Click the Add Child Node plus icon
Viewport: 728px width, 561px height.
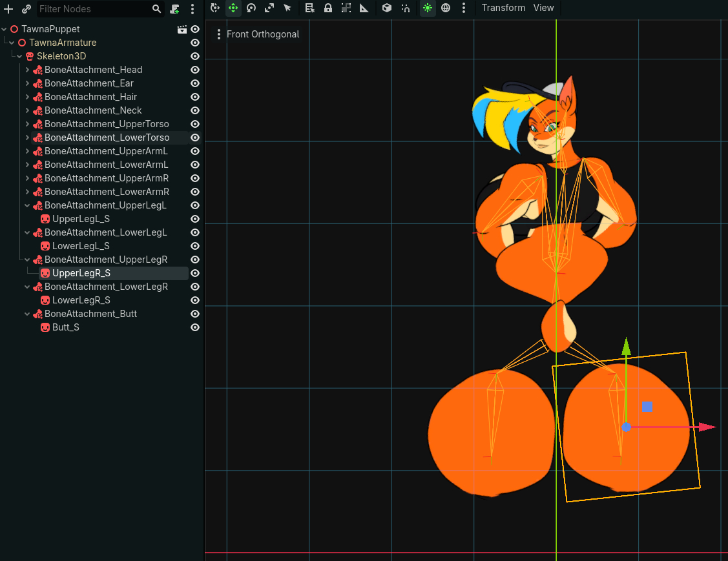[8, 9]
